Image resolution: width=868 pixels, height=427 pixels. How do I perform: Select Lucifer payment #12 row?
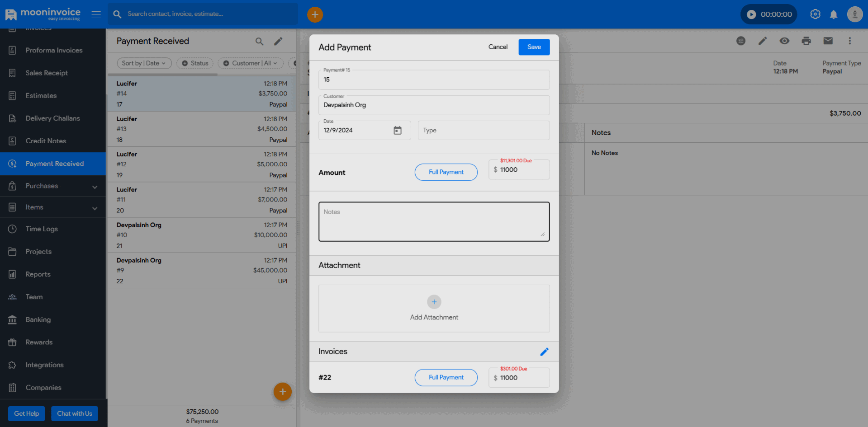point(202,164)
